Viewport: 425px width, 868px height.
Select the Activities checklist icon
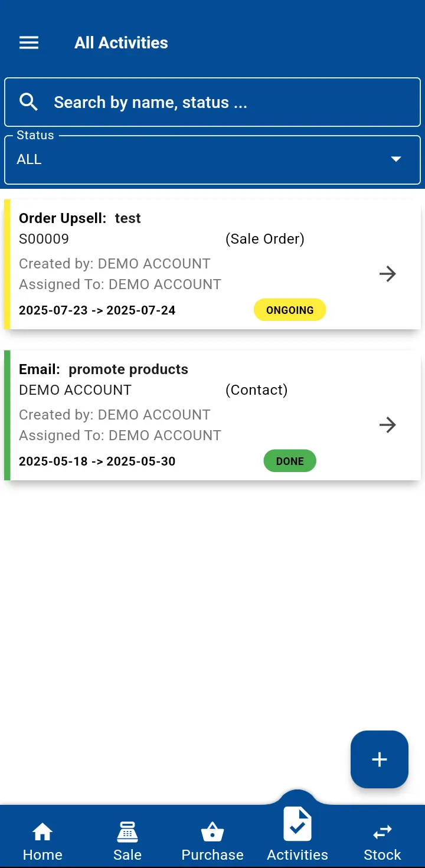pos(297,824)
